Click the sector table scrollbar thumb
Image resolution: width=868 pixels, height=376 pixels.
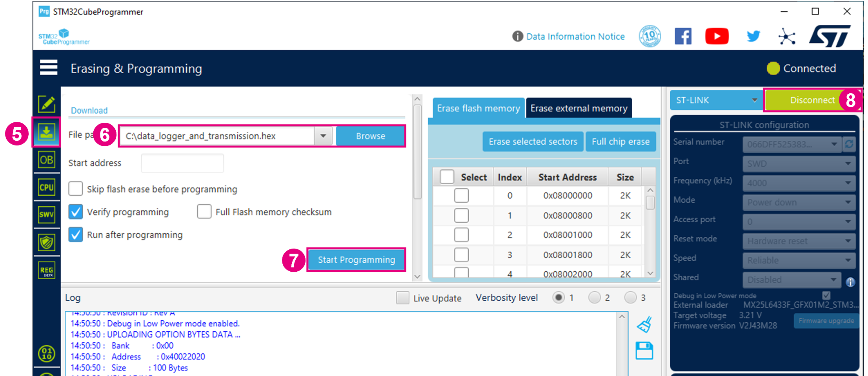tap(650, 203)
